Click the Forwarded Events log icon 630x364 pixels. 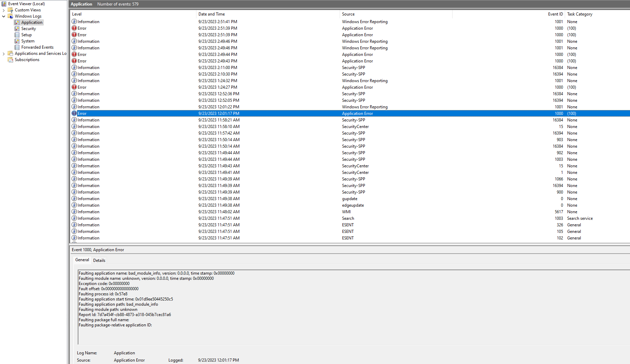[x=17, y=47]
